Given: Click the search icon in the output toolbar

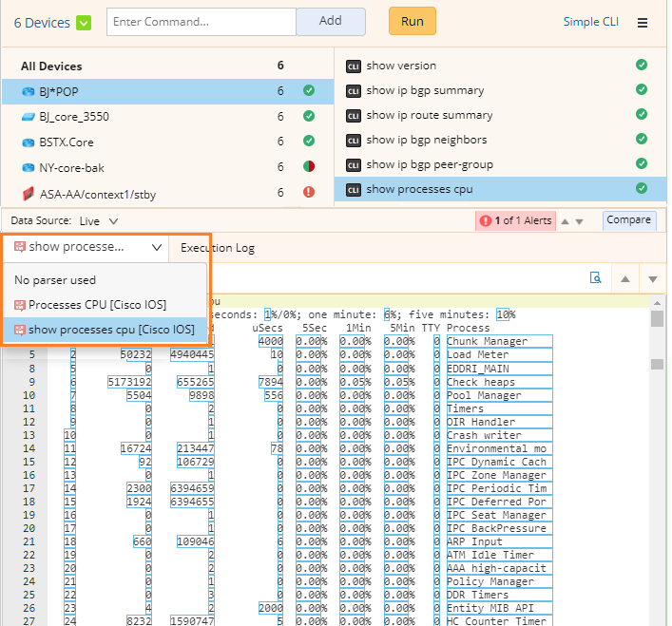Looking at the screenshot, I should (596, 278).
